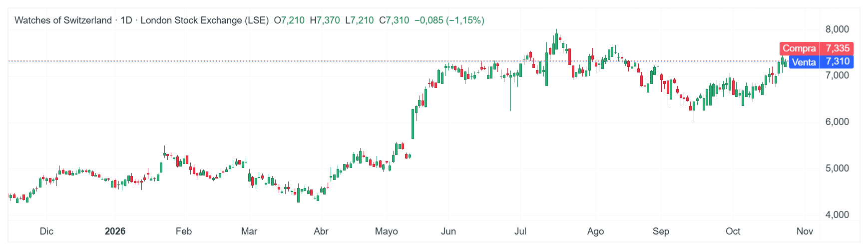Image resolution: width=868 pixels, height=250 pixels.
Task: Click the change value −0,085 (−1,15%)
Action: click(449, 20)
